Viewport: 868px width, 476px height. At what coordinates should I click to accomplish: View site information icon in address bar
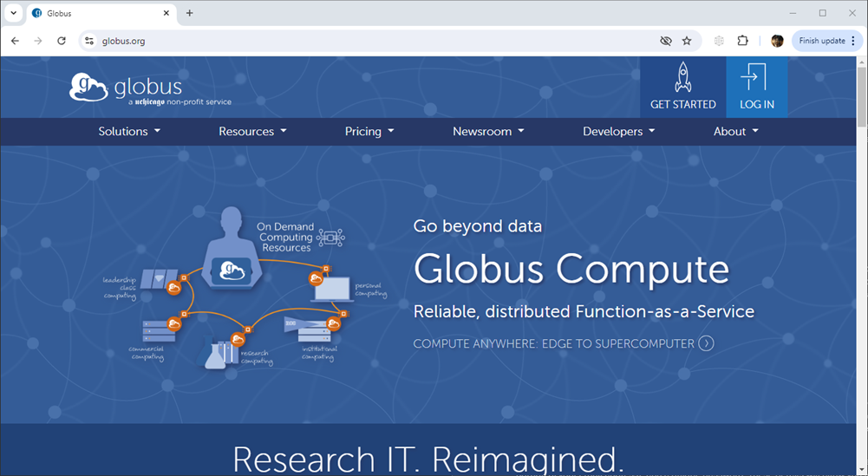point(89,41)
